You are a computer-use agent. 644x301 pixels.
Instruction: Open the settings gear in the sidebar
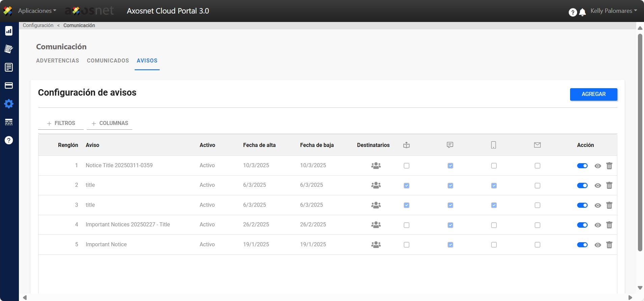point(9,104)
